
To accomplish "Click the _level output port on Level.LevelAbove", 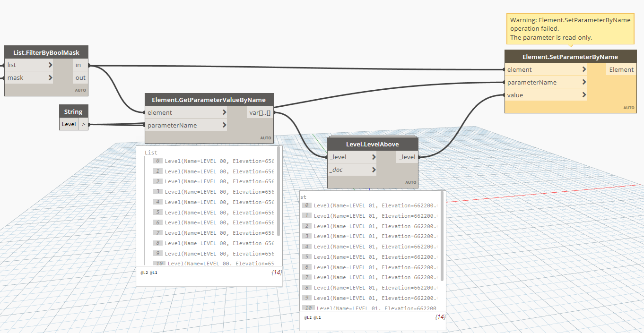I will 407,157.
